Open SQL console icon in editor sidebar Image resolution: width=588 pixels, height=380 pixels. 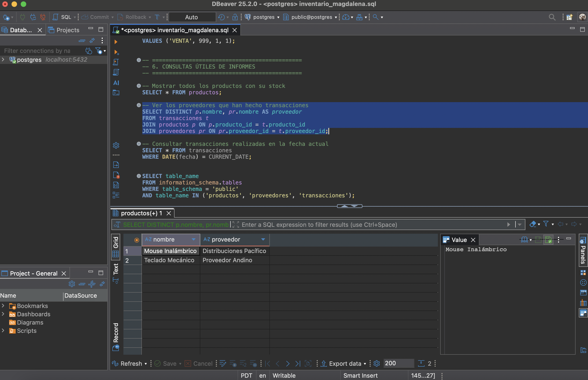point(116,93)
